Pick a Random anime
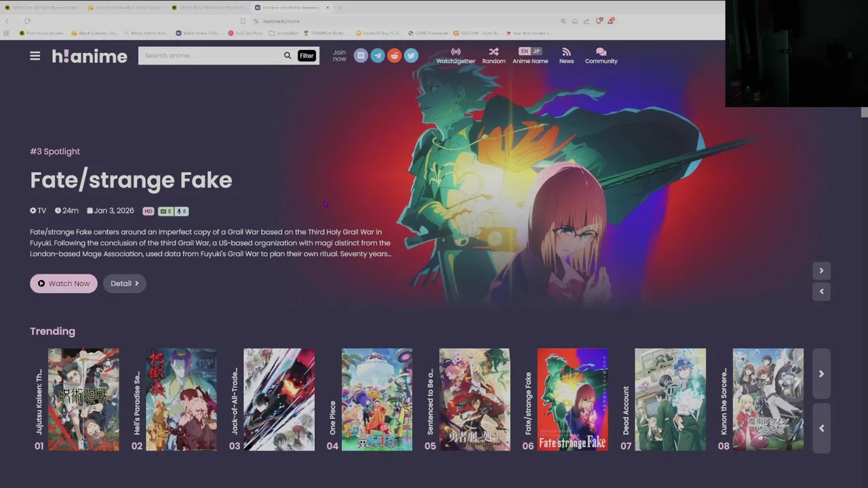Screen dimensions: 868x488 point(494,56)
